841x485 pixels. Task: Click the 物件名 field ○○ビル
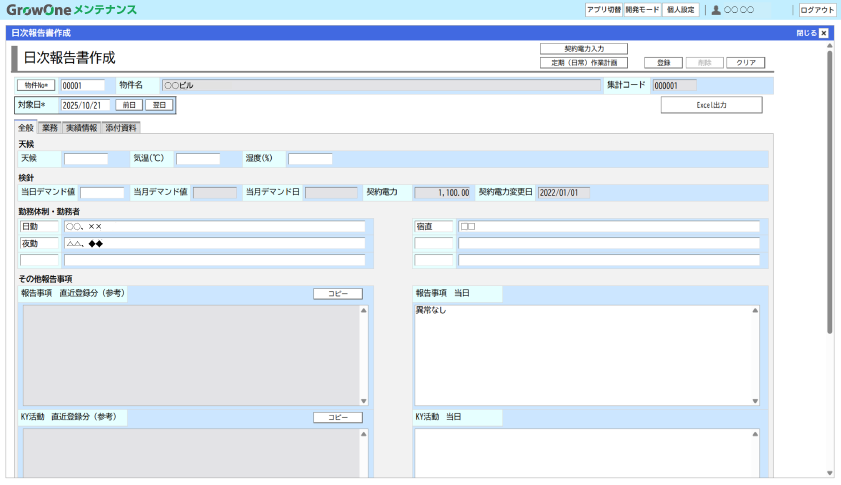tap(381, 85)
